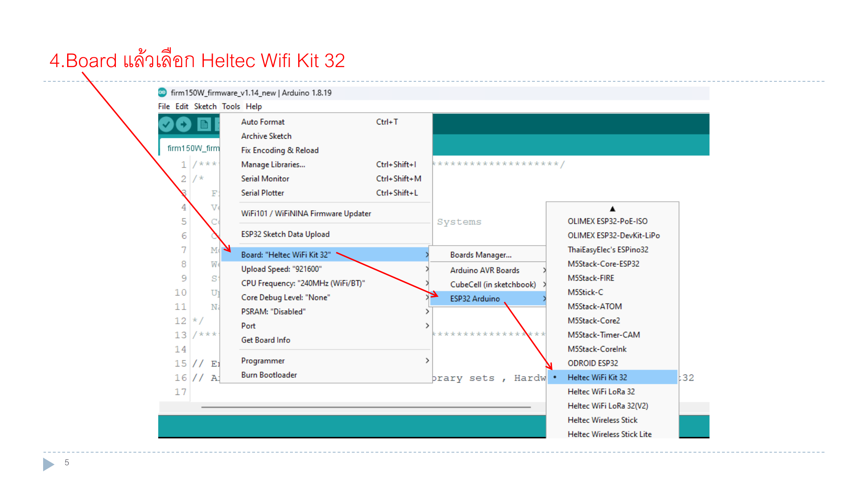Click the slide play triangle icon
The width and height of the screenshot is (868, 488).
pos(48,464)
